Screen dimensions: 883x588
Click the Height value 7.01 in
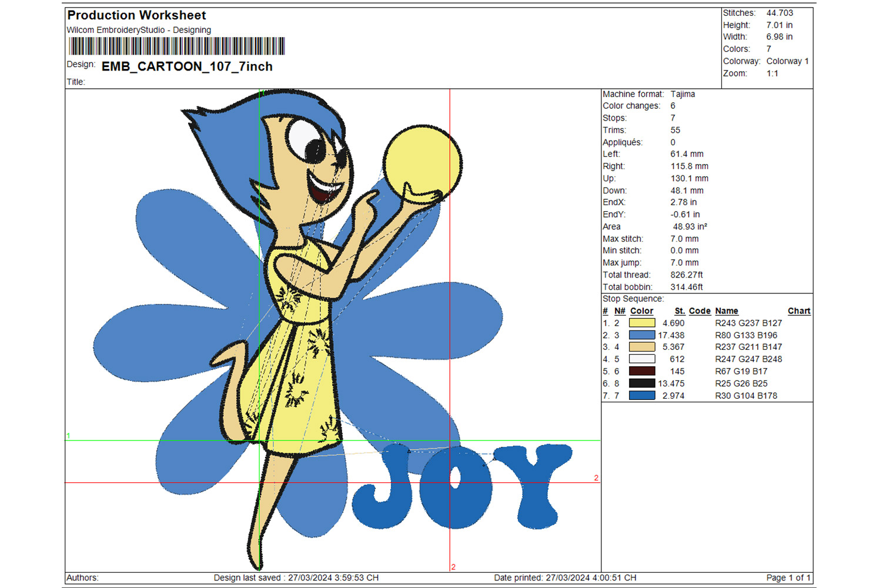(779, 25)
